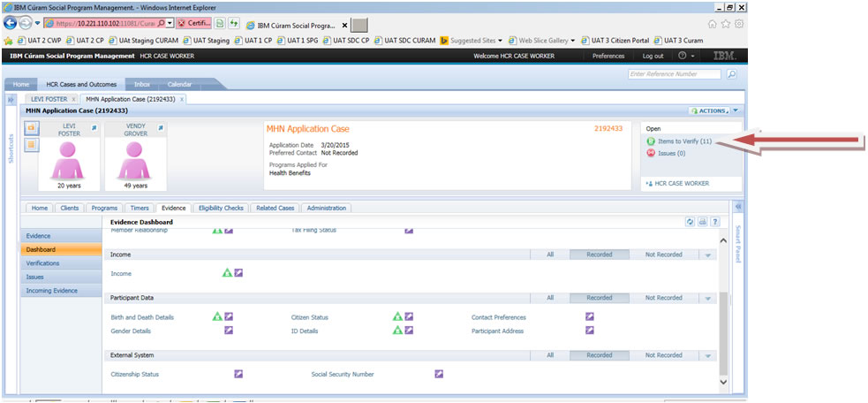The height and width of the screenshot is (403, 868).
Task: Select Recorded filter in Participant Data section
Action: coord(600,298)
